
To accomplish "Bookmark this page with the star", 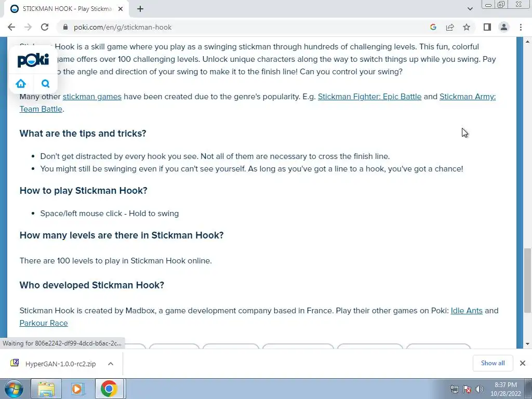I will click(x=467, y=27).
